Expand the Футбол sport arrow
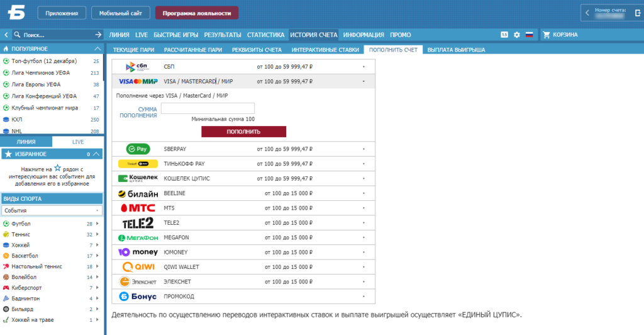This screenshot has width=644, height=335. tap(97, 224)
